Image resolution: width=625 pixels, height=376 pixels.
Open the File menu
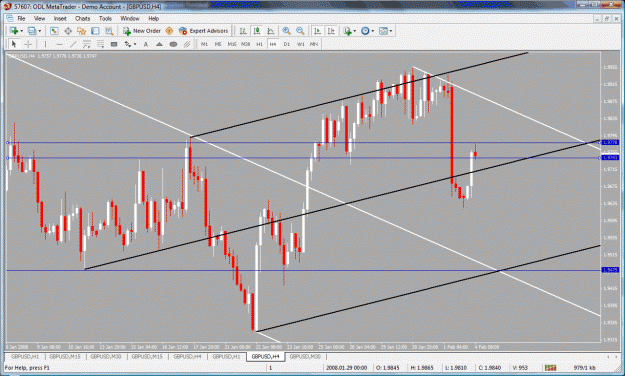click(21, 18)
